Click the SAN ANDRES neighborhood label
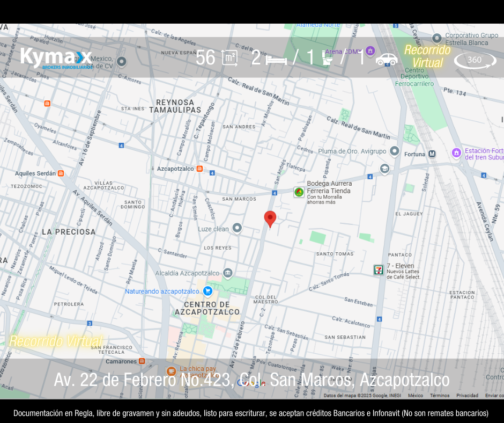The width and height of the screenshot is (504, 423). (x=239, y=127)
